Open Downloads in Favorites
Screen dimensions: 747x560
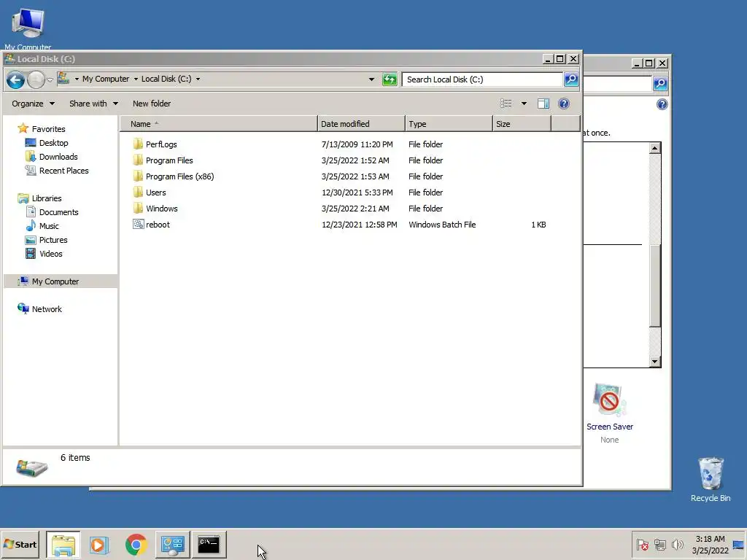pyautogui.click(x=52, y=157)
